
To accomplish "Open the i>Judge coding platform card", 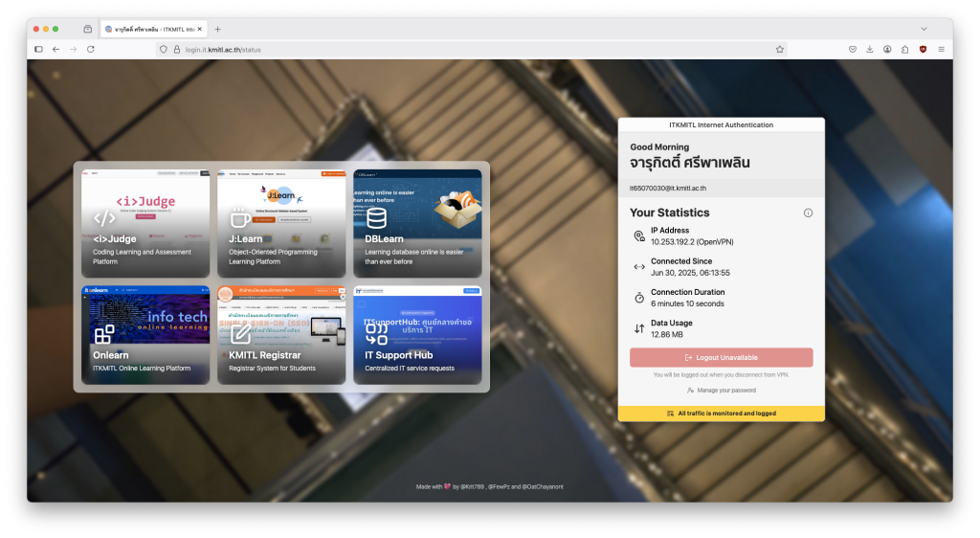I will coord(145,223).
